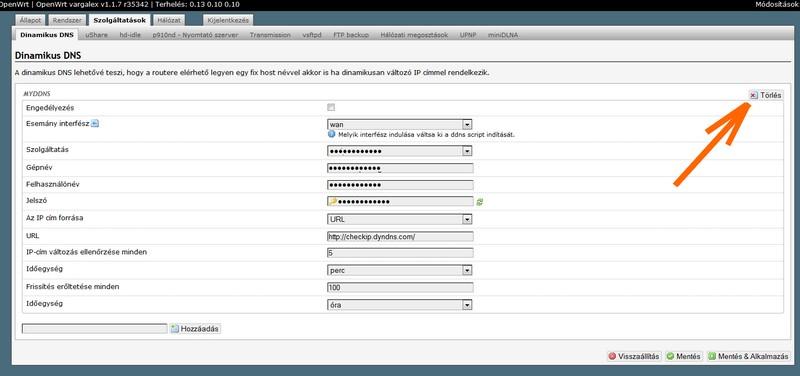Open the Időegység dropdown showing óra

pos(399,305)
